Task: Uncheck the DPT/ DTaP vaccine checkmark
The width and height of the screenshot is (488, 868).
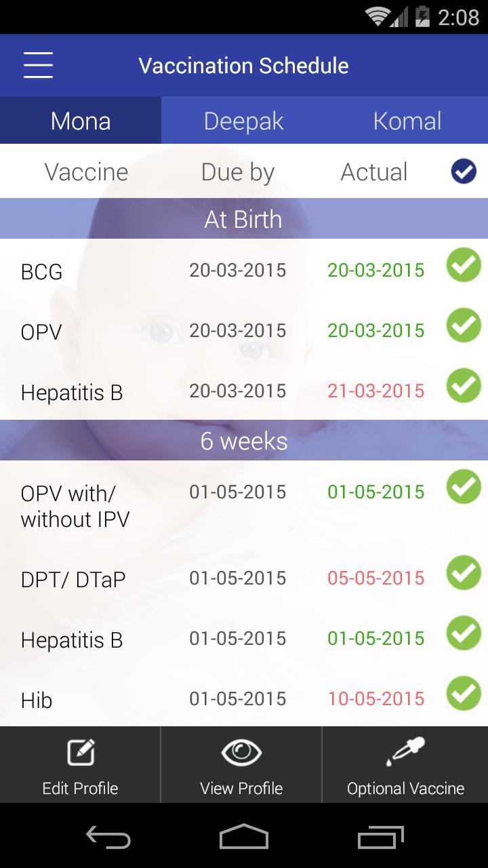Action: point(464,573)
